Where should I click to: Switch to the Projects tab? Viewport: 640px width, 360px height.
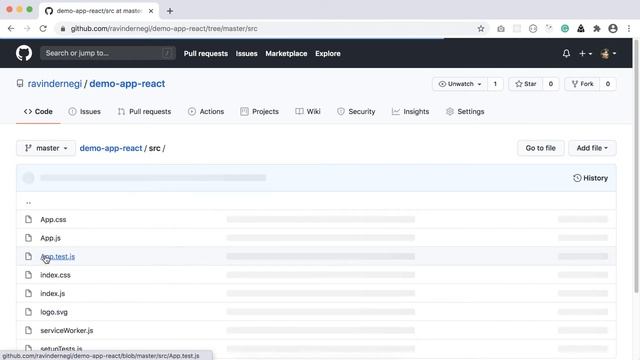tap(260, 111)
